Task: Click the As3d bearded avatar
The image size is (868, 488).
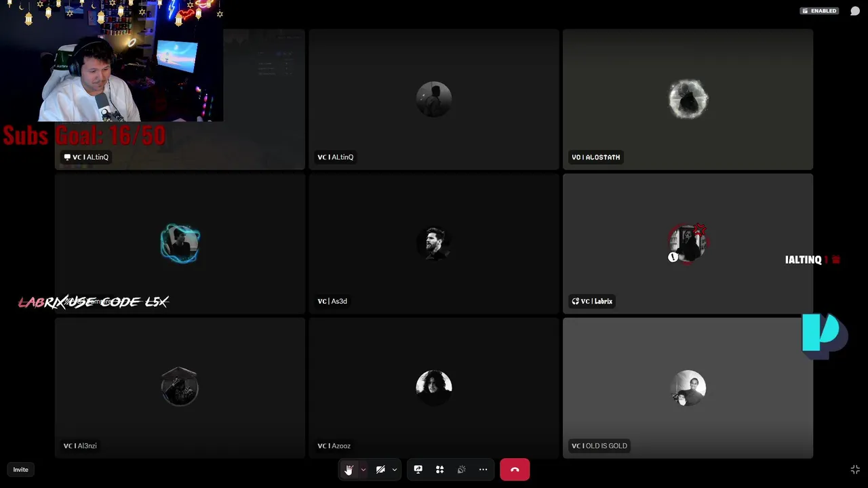Action: click(434, 243)
